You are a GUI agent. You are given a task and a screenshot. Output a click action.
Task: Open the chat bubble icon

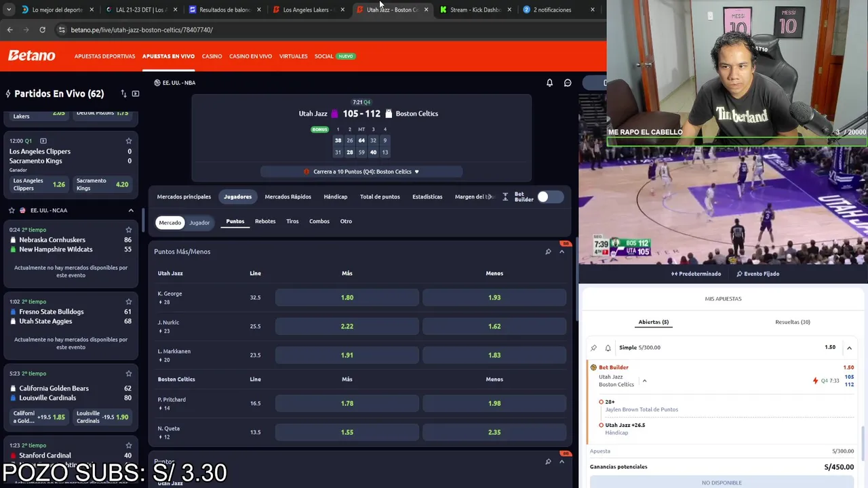pyautogui.click(x=568, y=83)
